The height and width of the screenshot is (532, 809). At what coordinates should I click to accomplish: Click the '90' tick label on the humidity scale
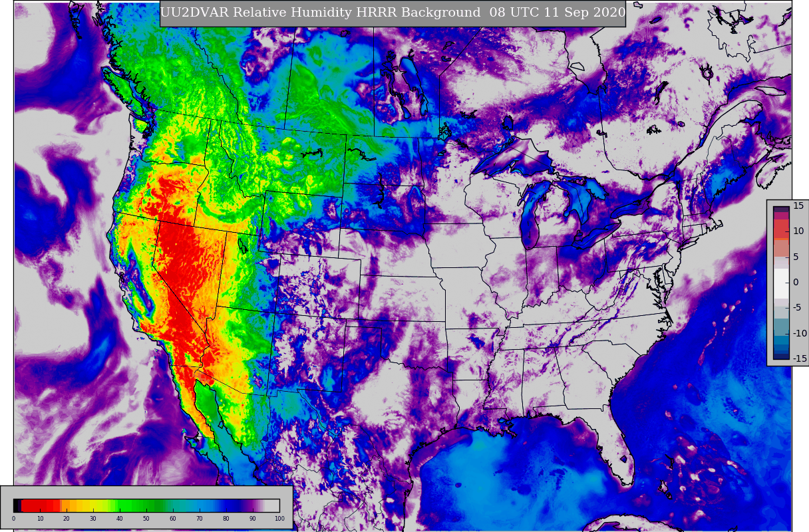point(253,519)
